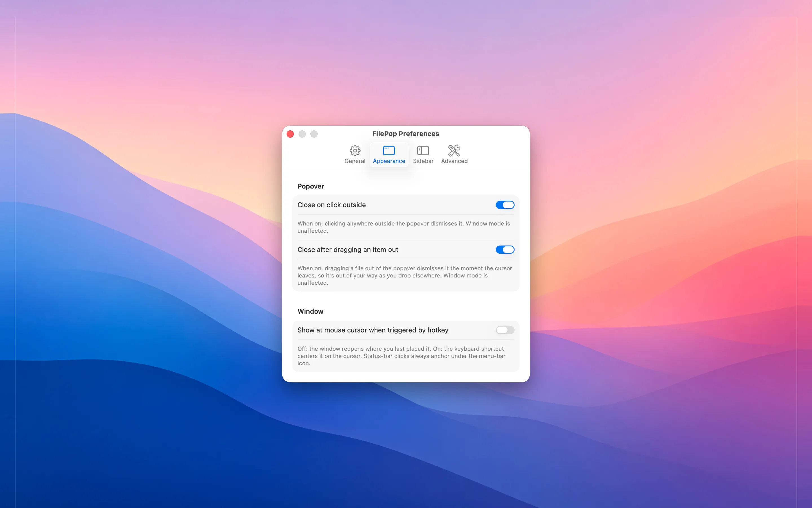Enable Show at mouse cursor when triggered by hotkey
The height and width of the screenshot is (508, 812).
(x=505, y=330)
